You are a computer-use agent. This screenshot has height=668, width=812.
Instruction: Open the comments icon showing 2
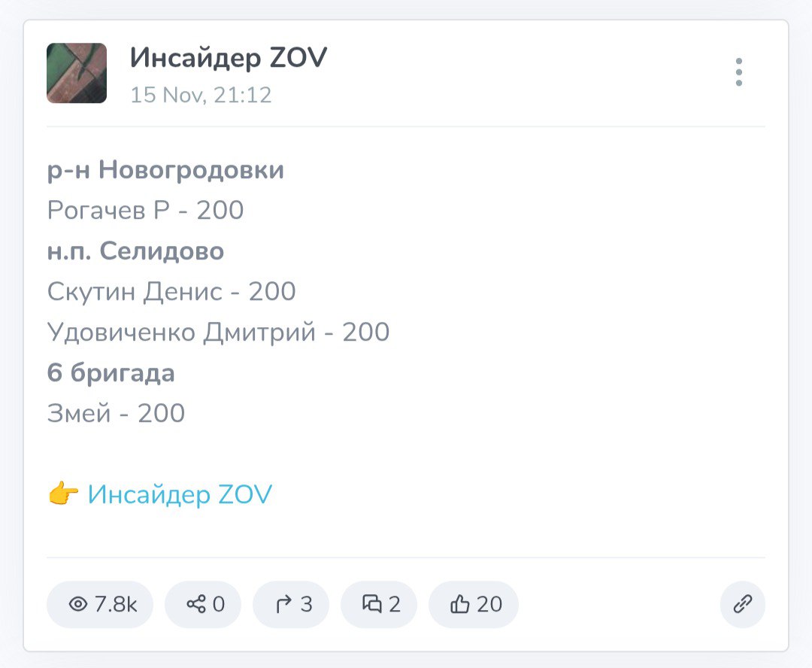[372, 604]
